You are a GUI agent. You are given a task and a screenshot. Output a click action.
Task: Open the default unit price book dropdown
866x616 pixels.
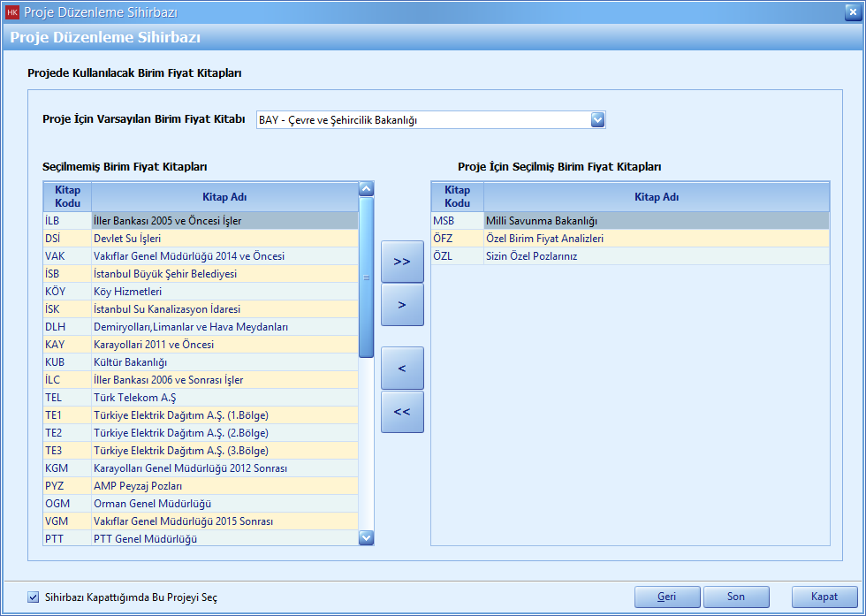coord(597,120)
